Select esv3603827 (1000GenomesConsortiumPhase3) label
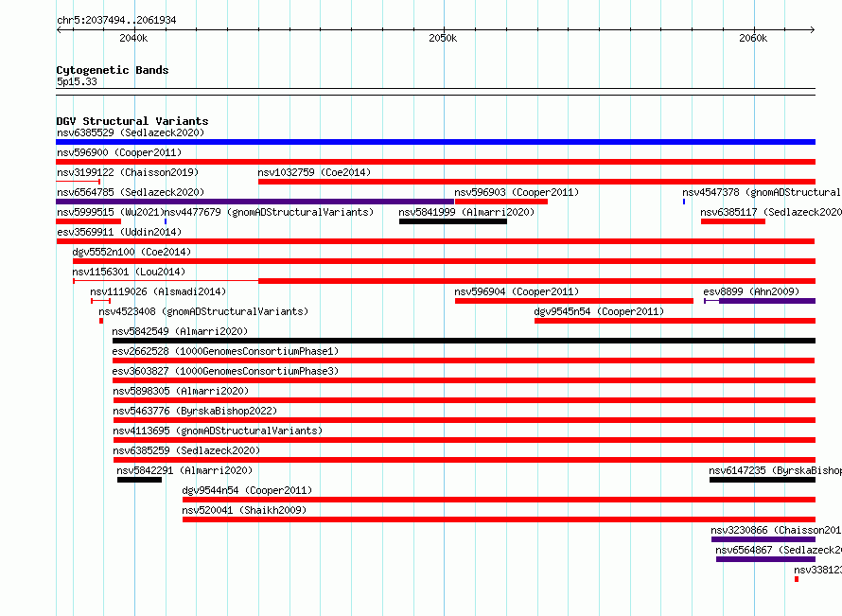The width and height of the screenshot is (842, 616). 225,371
